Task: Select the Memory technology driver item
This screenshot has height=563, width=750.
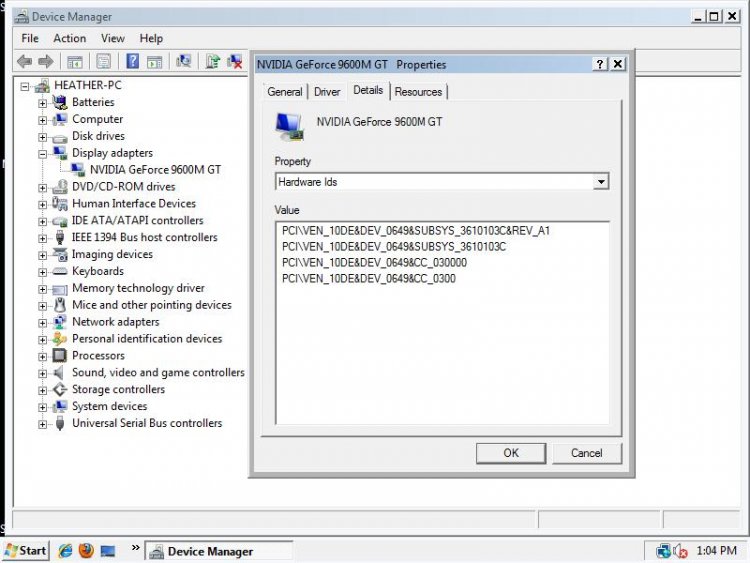Action: [138, 288]
